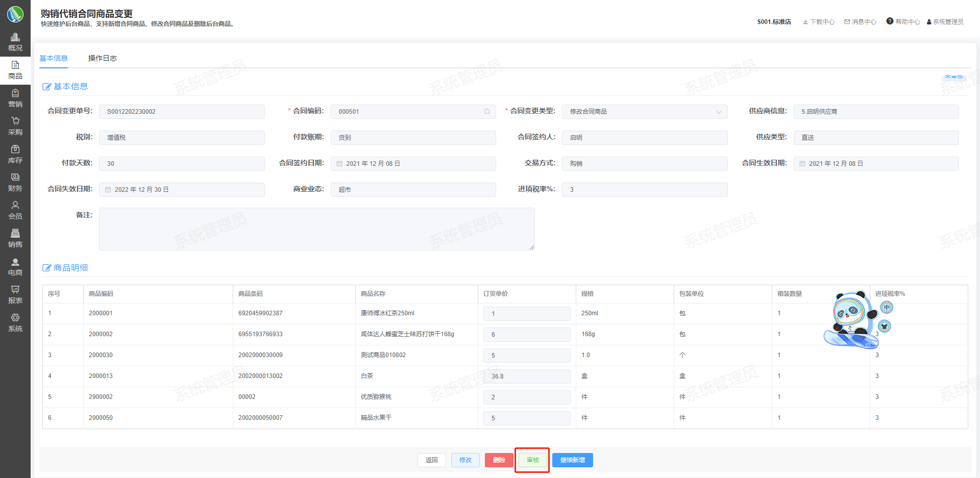Expand the 合同变更类型 dropdown
The width and height of the screenshot is (980, 478).
click(x=718, y=112)
